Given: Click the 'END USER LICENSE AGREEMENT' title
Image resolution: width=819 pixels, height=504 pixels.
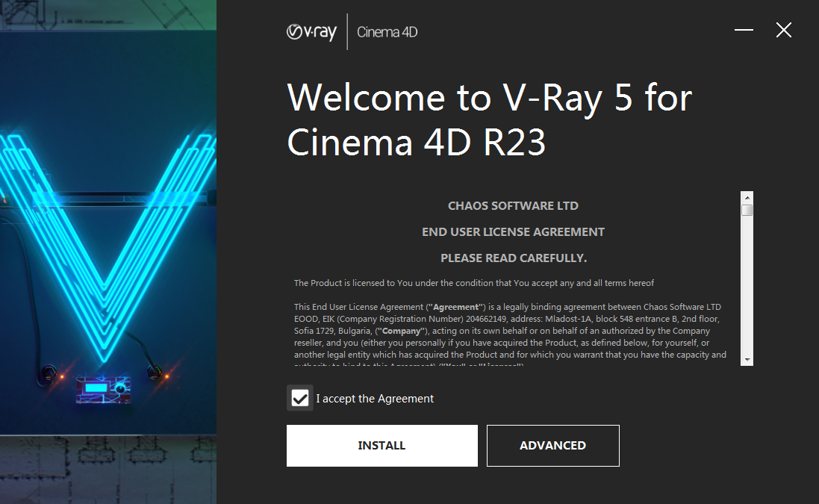Looking at the screenshot, I should coord(513,232).
